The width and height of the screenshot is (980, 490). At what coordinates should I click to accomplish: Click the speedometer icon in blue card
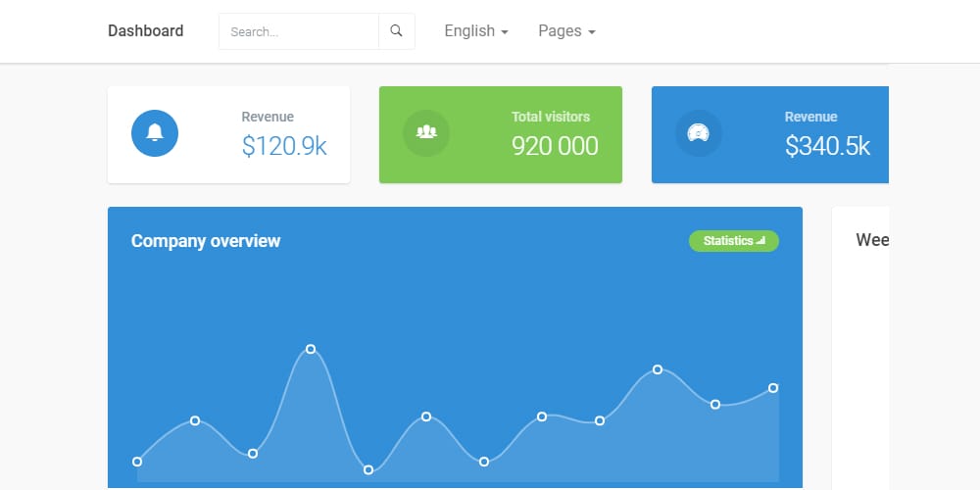[699, 133]
